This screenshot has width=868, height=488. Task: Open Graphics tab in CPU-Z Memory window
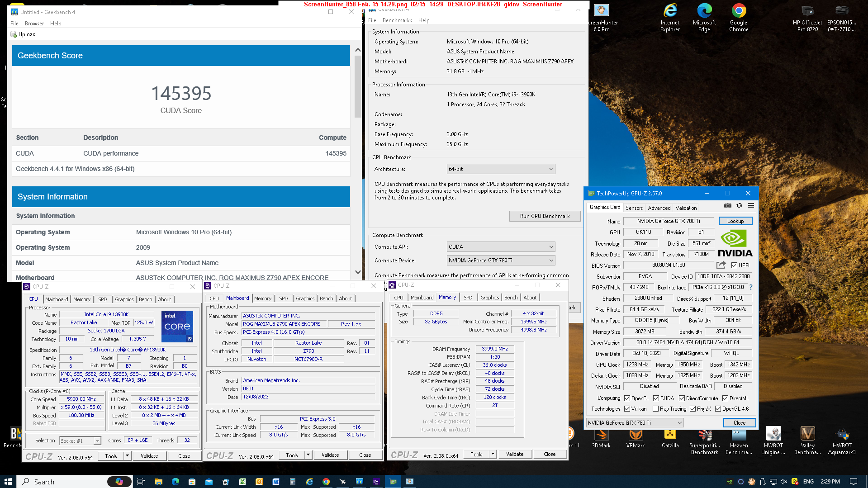click(489, 298)
